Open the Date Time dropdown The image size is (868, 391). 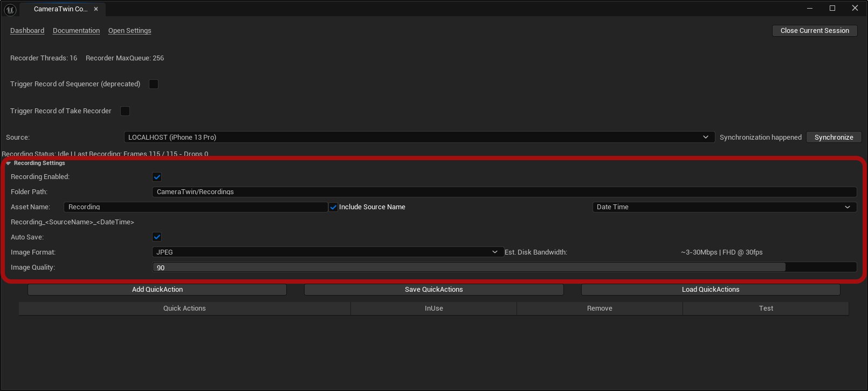[724, 207]
